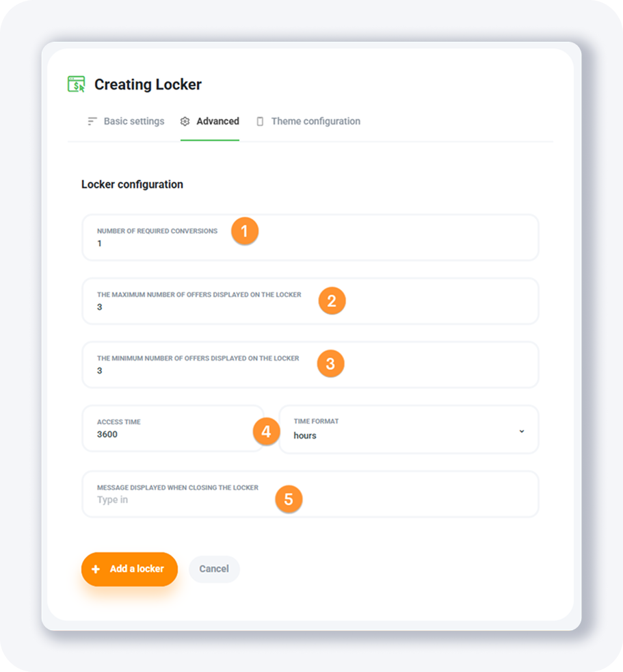Select the Advanced tab
Screen dimensions: 623x672
point(217,121)
